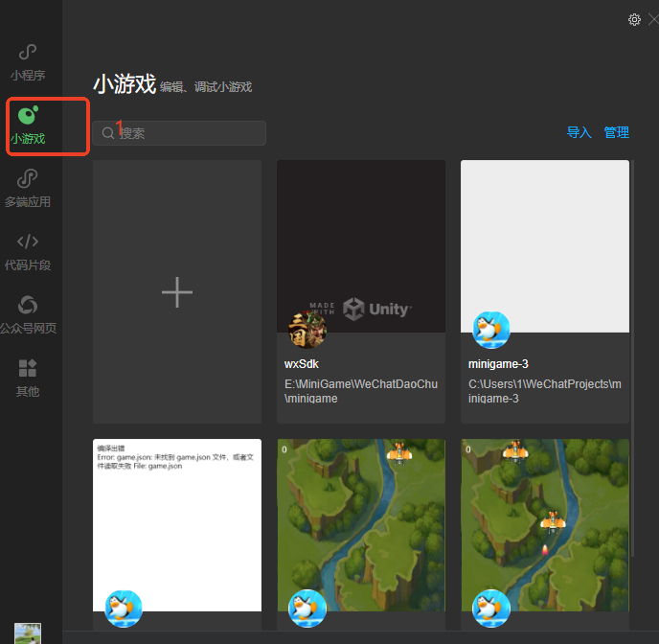Image resolution: width=659 pixels, height=644 pixels.
Task: Open the project with game.json compile error
Action: 177,524
